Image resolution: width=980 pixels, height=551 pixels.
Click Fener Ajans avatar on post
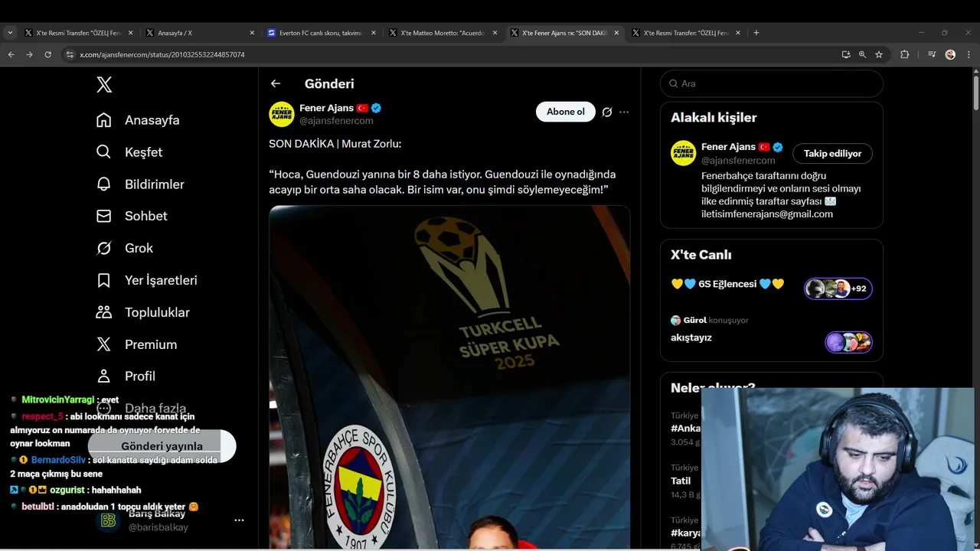point(282,114)
